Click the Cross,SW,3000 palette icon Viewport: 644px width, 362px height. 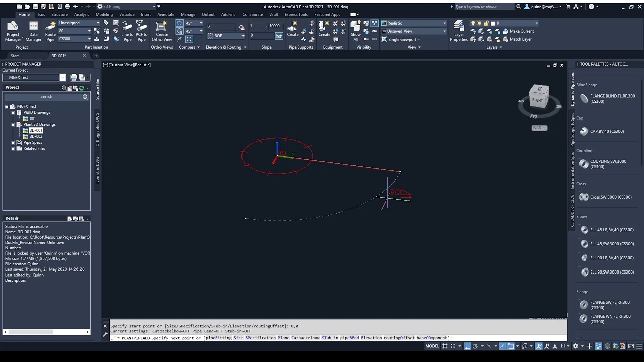pos(584,197)
